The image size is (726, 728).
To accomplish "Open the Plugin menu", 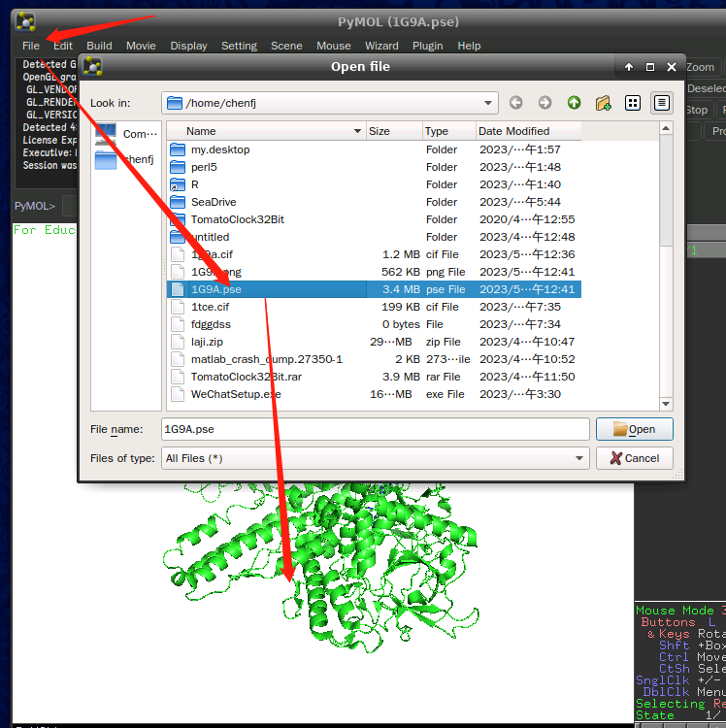I will [427, 46].
